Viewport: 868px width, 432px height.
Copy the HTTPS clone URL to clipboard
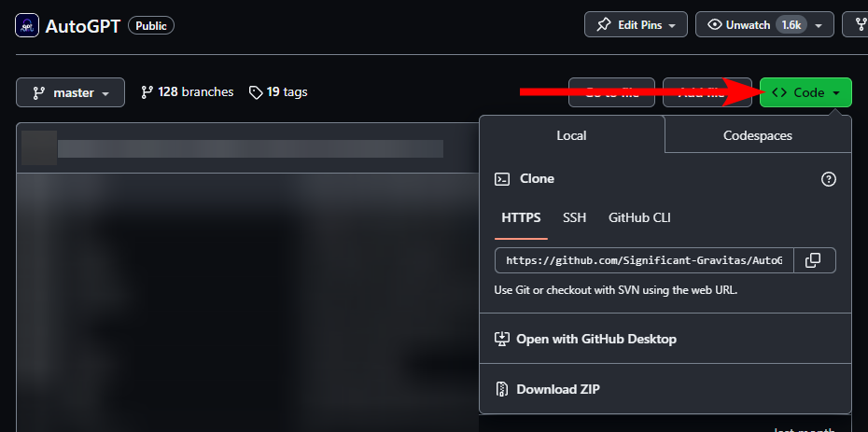(x=813, y=260)
